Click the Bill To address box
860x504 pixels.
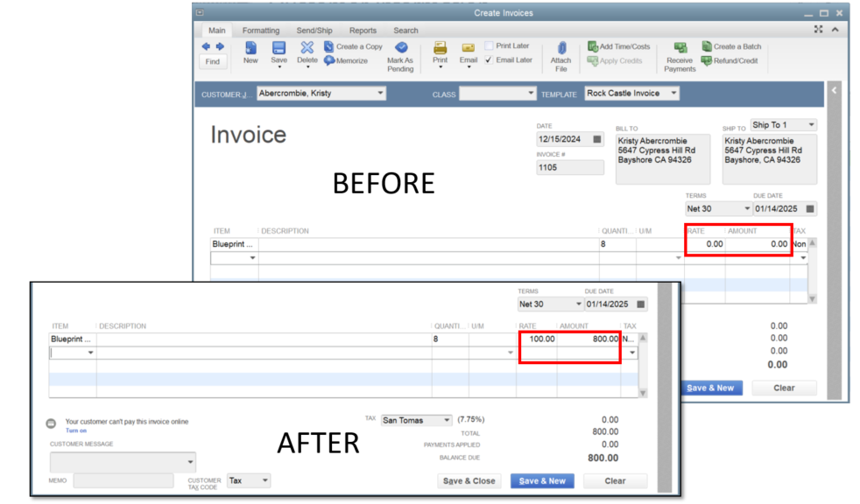point(663,159)
